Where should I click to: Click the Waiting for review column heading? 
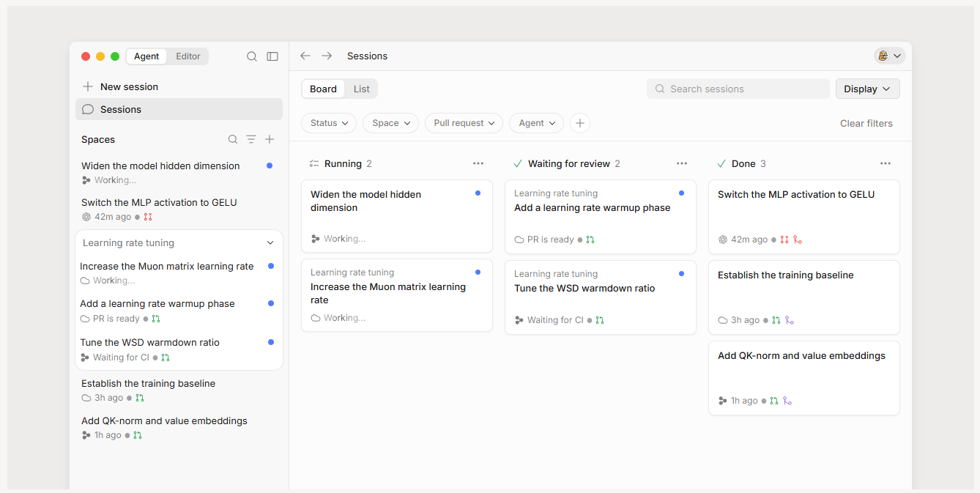(x=569, y=163)
